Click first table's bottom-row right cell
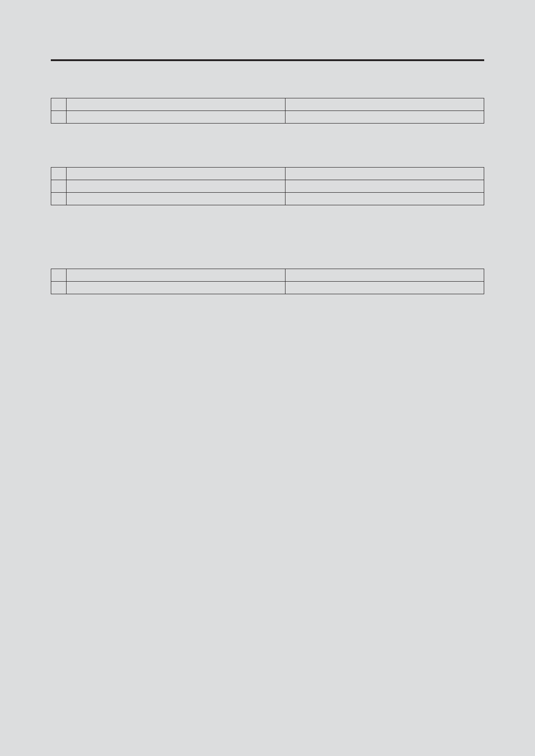 tap(385, 117)
